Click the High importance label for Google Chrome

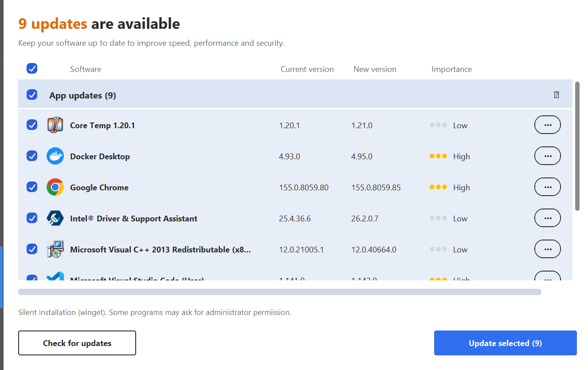462,188
